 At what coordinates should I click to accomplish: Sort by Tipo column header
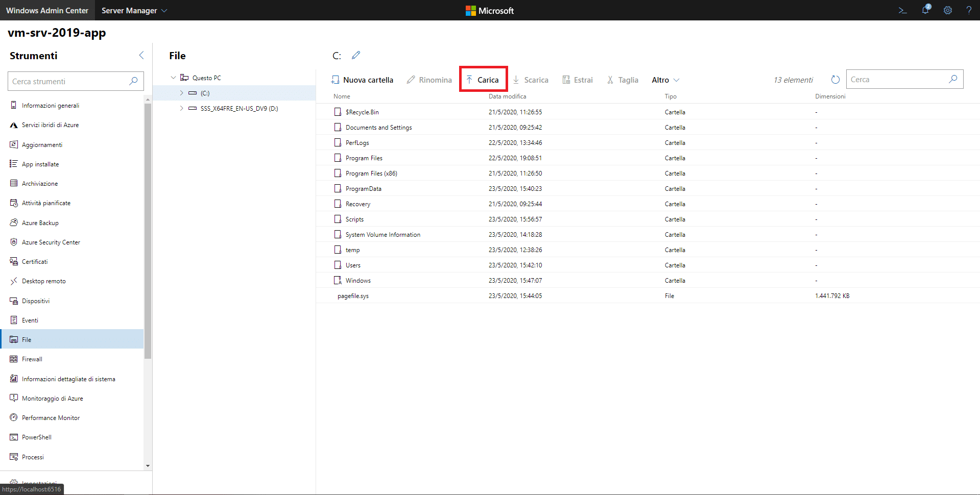click(671, 96)
